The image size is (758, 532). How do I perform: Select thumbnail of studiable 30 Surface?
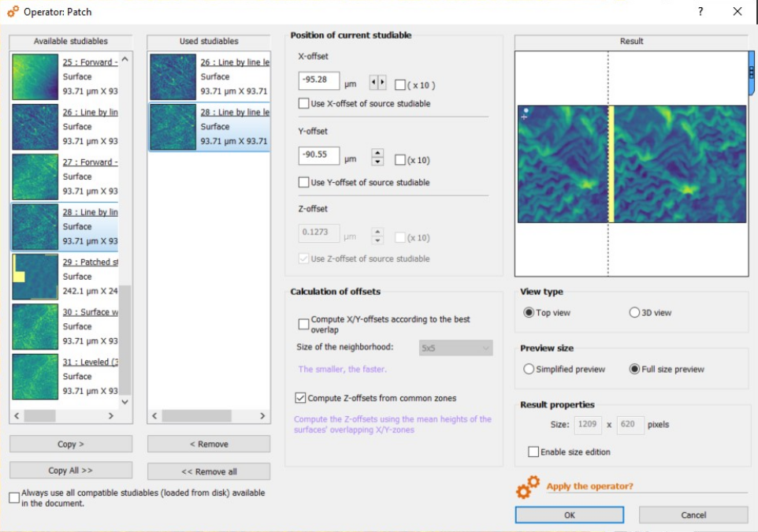pyautogui.click(x=35, y=327)
